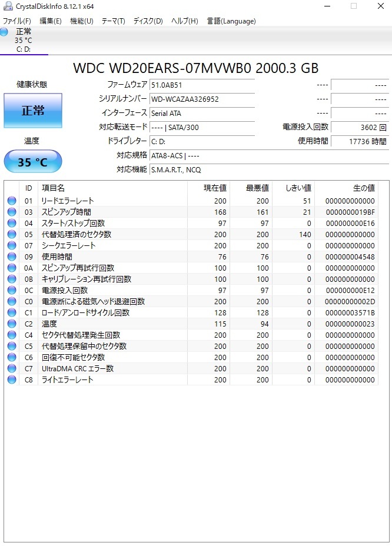Click status orb for リードエラーレート row
Image resolution: width=392 pixels, height=546 pixels.
pos(12,201)
